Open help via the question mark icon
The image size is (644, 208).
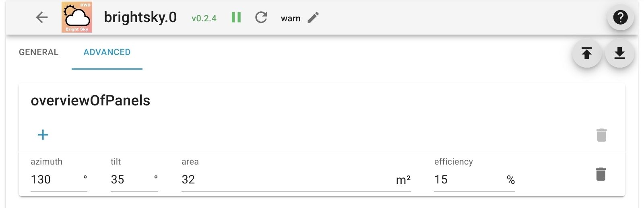click(620, 17)
